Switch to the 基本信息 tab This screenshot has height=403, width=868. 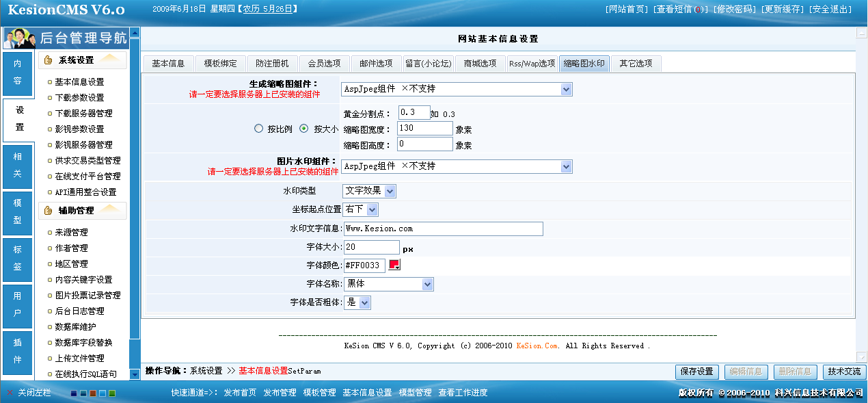tap(170, 62)
